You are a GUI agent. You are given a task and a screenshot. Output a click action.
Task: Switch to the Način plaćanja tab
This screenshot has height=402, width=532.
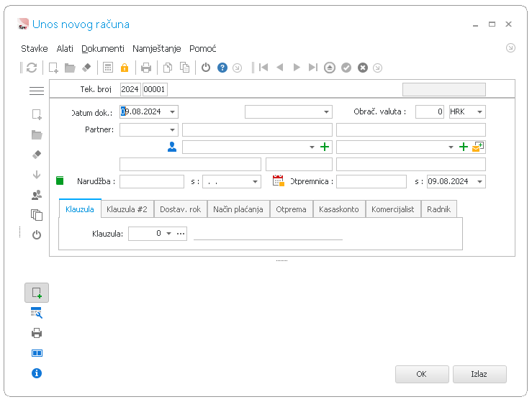tap(238, 209)
